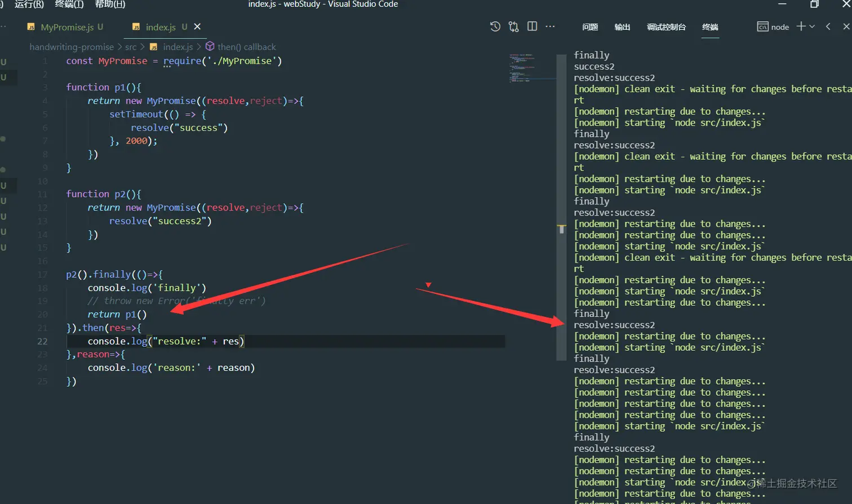Click the resolve("success2") statement
The image size is (852, 504).
(x=161, y=221)
